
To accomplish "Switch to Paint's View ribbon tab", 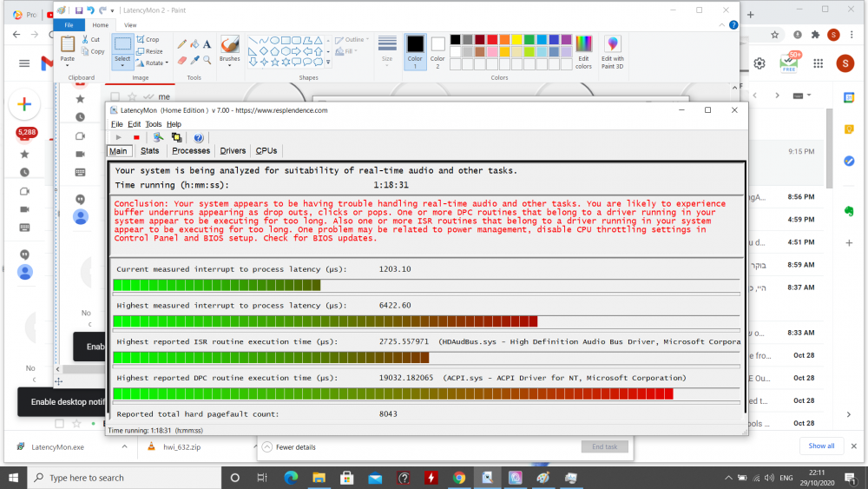I will click(x=130, y=25).
